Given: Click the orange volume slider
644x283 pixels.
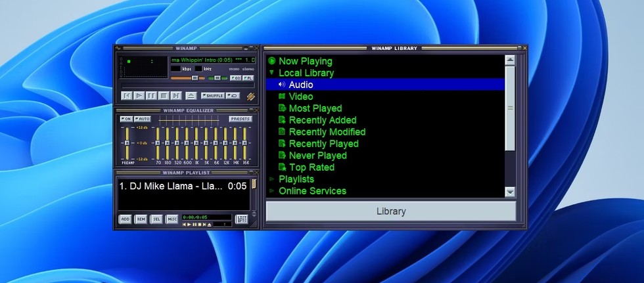Looking at the screenshot, I should pyautogui.click(x=188, y=78).
